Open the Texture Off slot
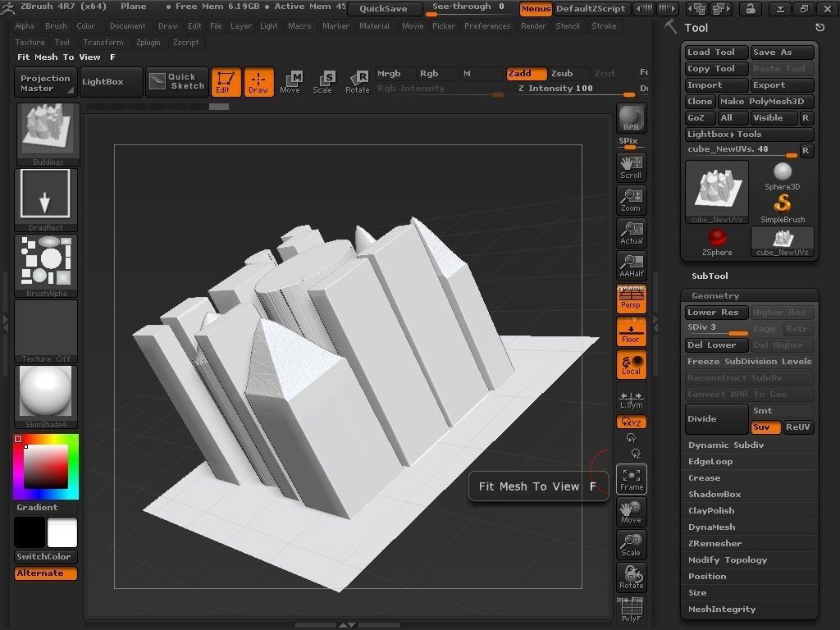The width and height of the screenshot is (840, 630). [x=46, y=331]
